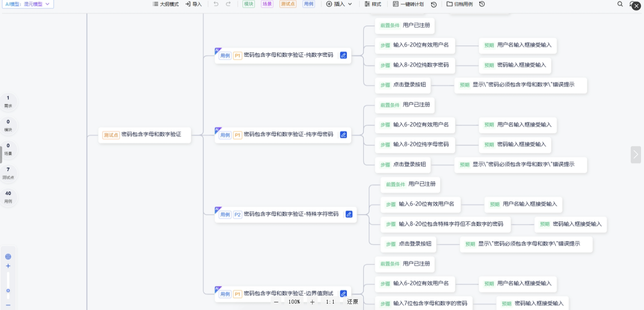The image size is (644, 310).
Task: Click 用例 tag on 纯数字密码 case
Action: [x=225, y=56]
